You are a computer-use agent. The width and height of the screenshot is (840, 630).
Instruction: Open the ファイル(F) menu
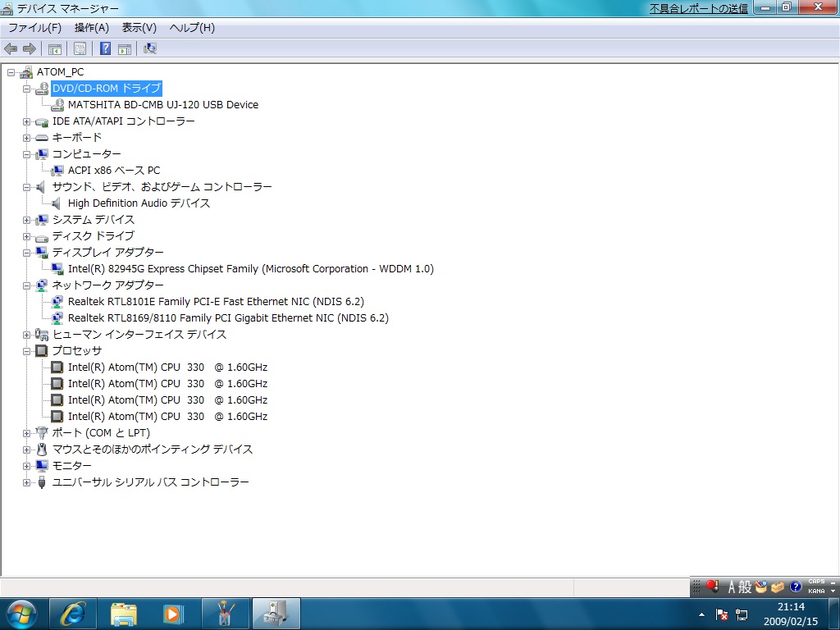[34, 28]
